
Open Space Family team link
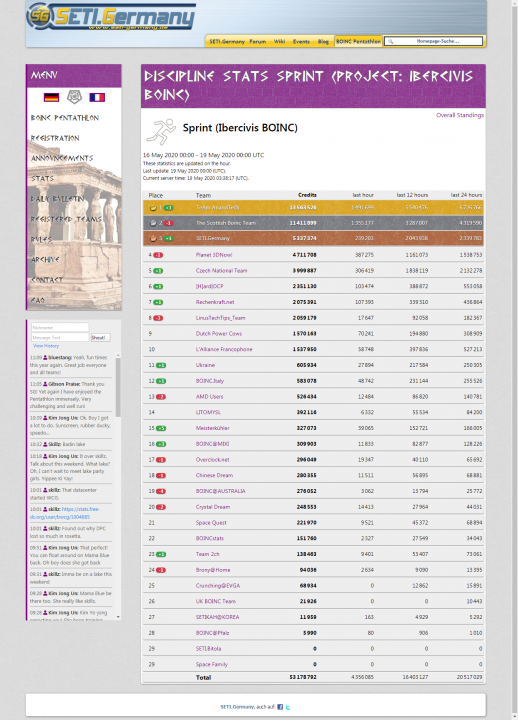212,664
